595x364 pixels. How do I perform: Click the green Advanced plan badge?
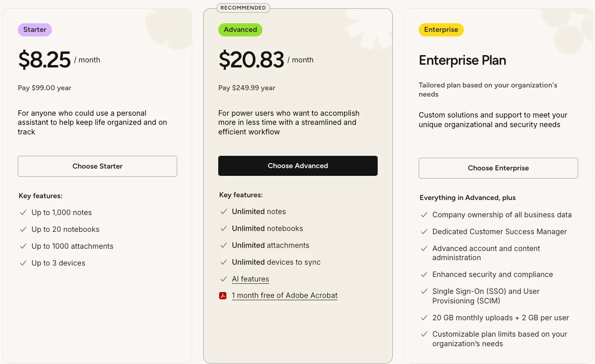(x=240, y=30)
